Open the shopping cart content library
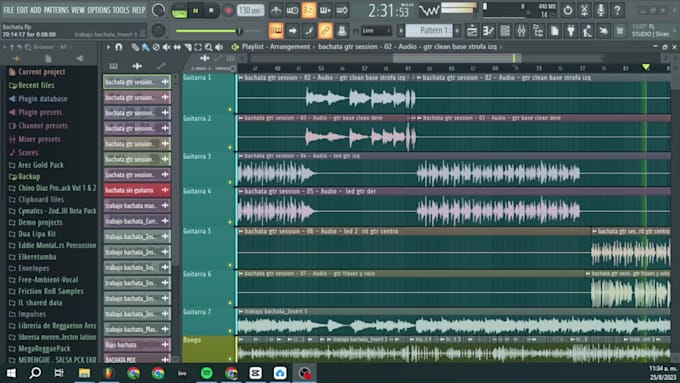 pos(620,30)
